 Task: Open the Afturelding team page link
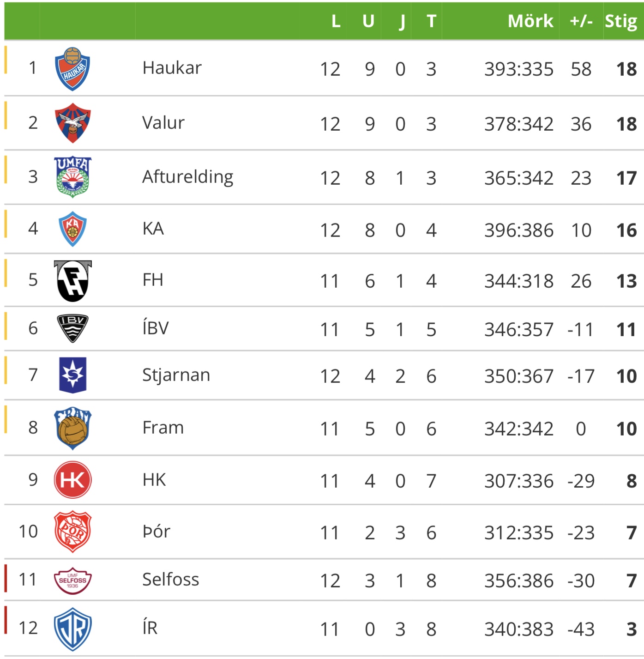(187, 177)
